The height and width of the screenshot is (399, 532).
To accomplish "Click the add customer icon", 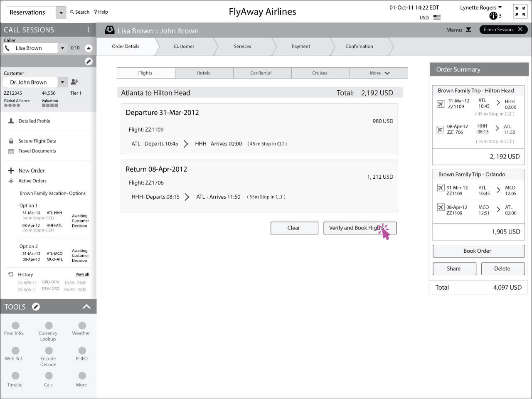I will coord(75,82).
